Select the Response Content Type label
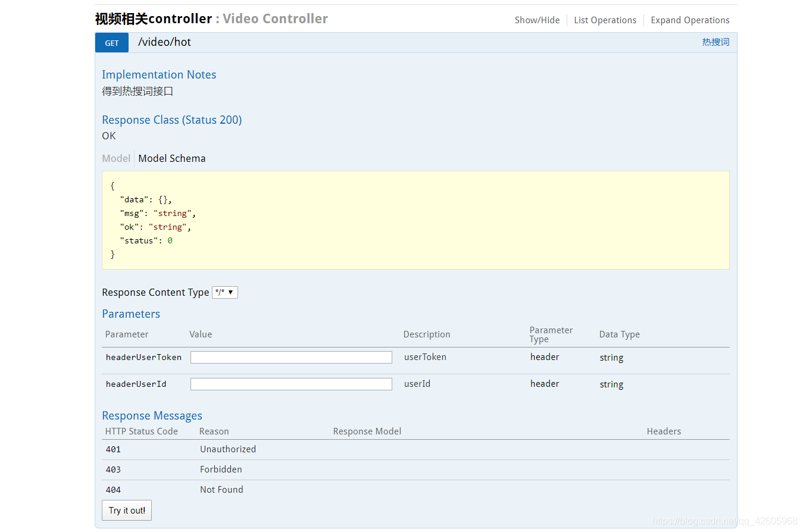 pos(155,292)
